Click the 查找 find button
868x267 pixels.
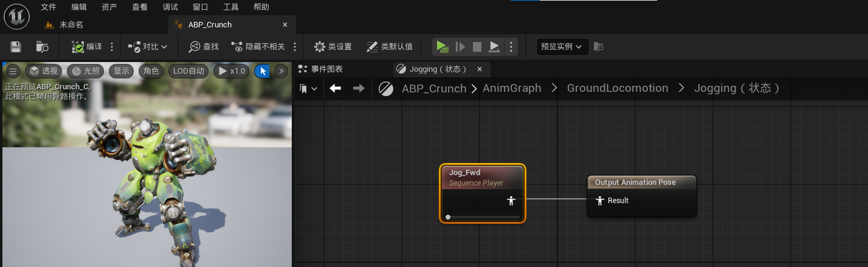(204, 47)
